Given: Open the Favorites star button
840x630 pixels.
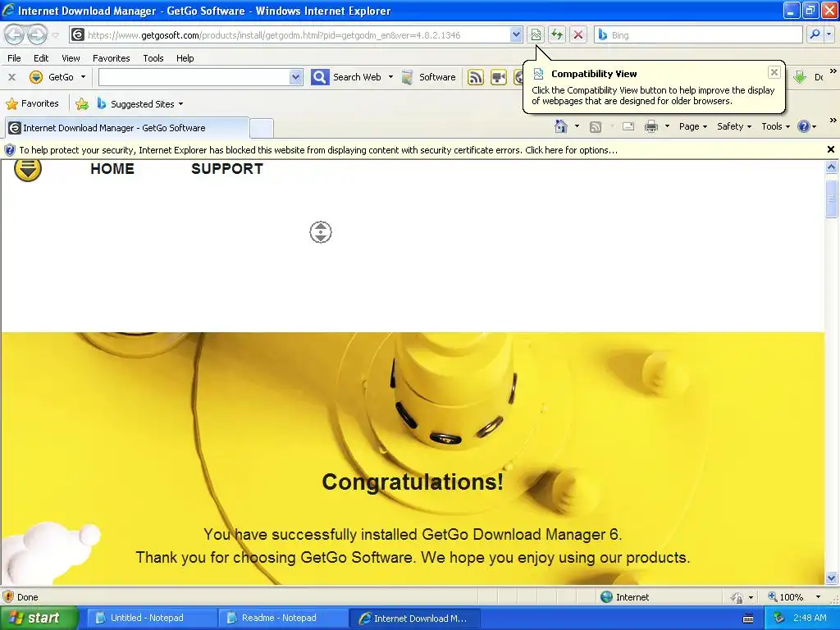Looking at the screenshot, I should pyautogui.click(x=33, y=104).
